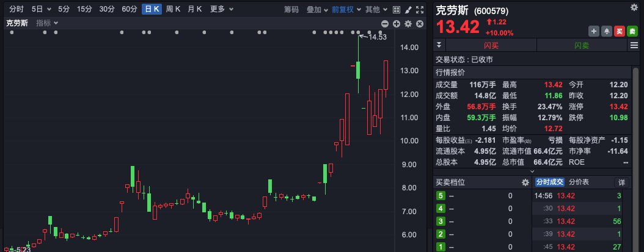Click sell level 1 green badge
This screenshot has height=252, width=644.
click(441, 247)
